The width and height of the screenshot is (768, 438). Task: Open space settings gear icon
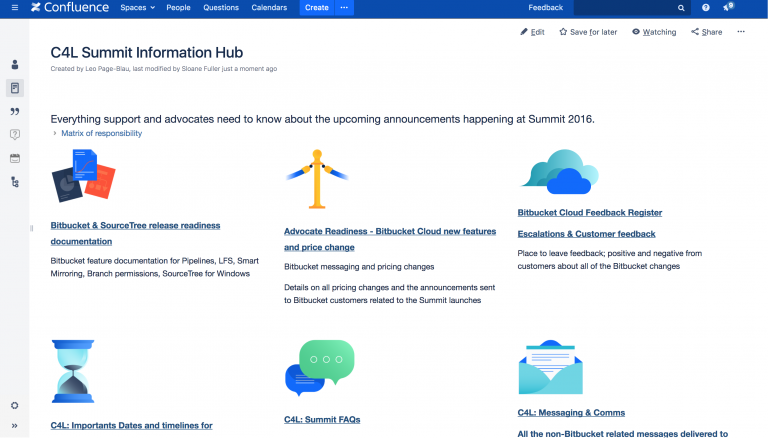coord(15,405)
